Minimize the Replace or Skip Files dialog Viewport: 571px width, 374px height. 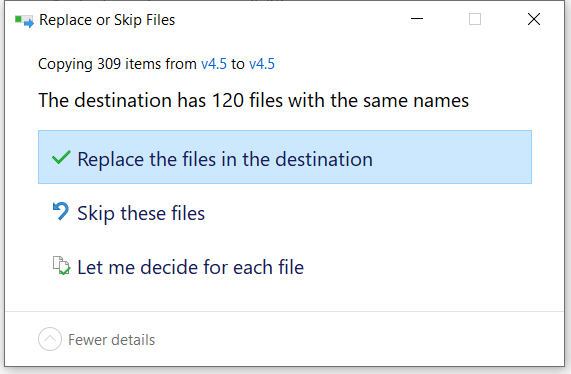(417, 19)
